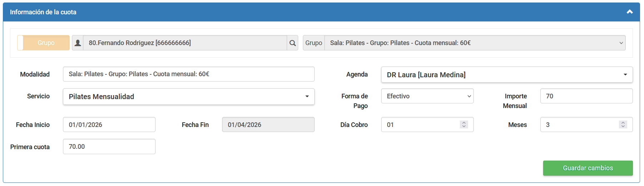Click the Día Cobro number field
Viewport: 644px width, 186px height.
[x=420, y=125]
